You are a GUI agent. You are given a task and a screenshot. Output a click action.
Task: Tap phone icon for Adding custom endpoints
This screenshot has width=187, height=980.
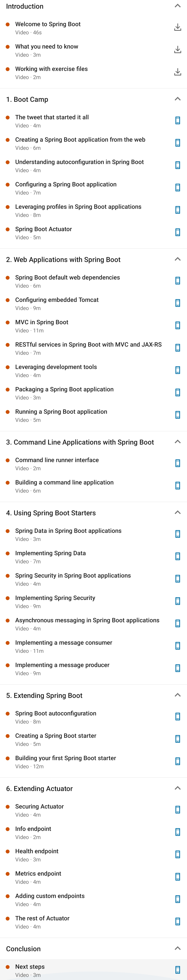click(177, 899)
